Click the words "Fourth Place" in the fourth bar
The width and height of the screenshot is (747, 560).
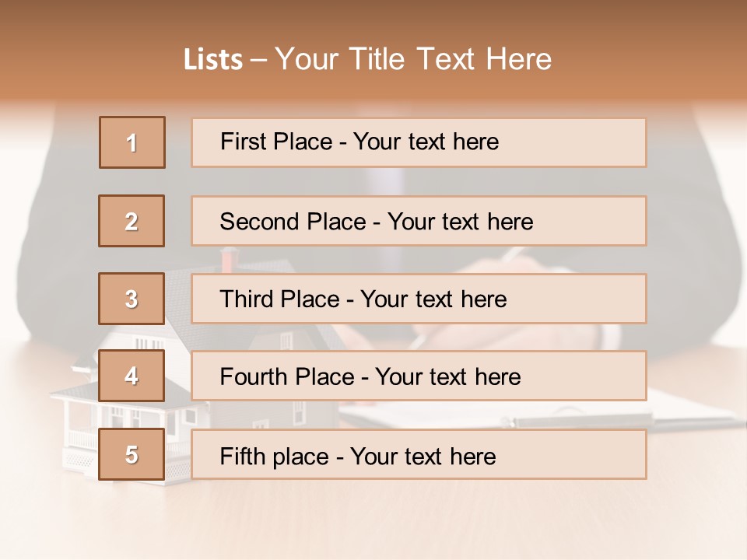286,377
